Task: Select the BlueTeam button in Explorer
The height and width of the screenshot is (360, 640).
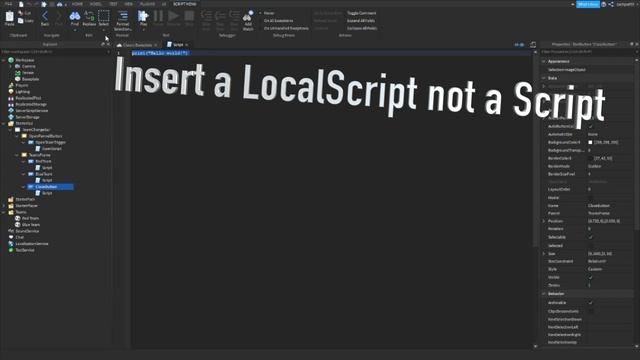Action: [44, 174]
